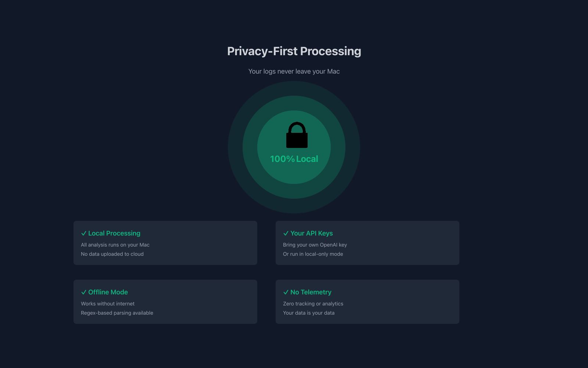Select the Privacy-First Processing heading

click(x=294, y=51)
